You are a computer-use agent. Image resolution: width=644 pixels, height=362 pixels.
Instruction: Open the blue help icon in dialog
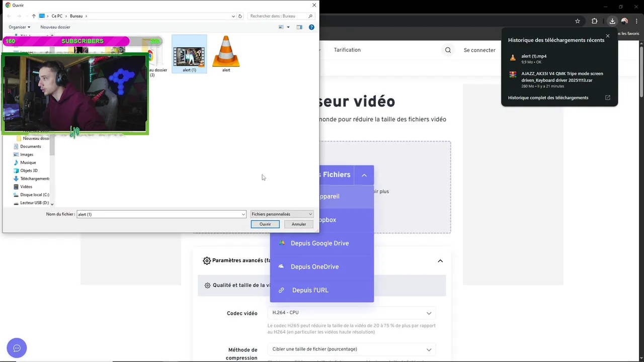tap(311, 27)
